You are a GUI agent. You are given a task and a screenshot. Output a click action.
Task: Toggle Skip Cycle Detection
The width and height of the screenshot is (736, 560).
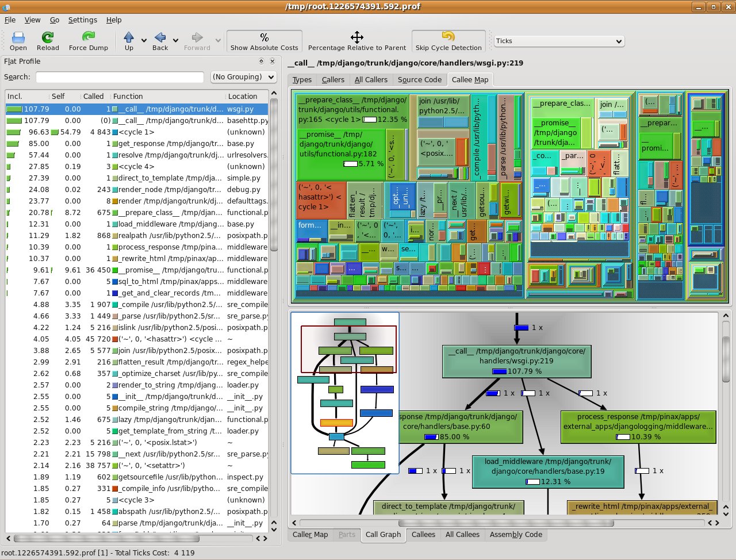tap(448, 41)
